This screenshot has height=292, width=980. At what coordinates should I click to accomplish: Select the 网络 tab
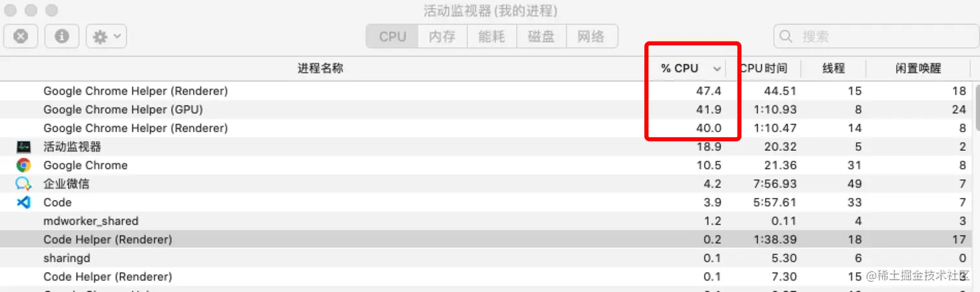(592, 37)
